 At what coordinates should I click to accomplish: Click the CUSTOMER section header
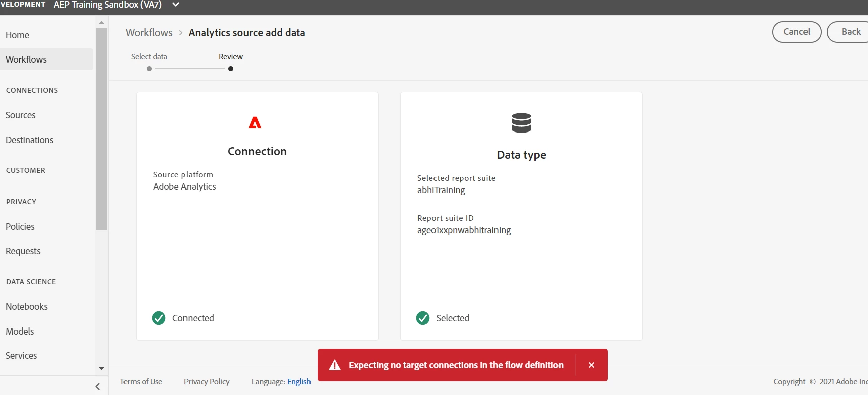pos(26,170)
